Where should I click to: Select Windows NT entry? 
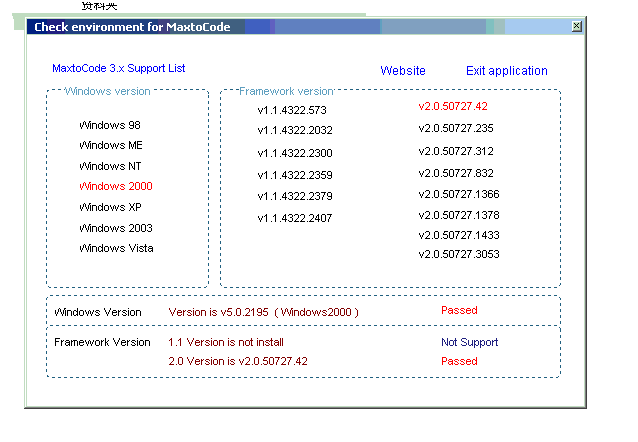(110, 166)
